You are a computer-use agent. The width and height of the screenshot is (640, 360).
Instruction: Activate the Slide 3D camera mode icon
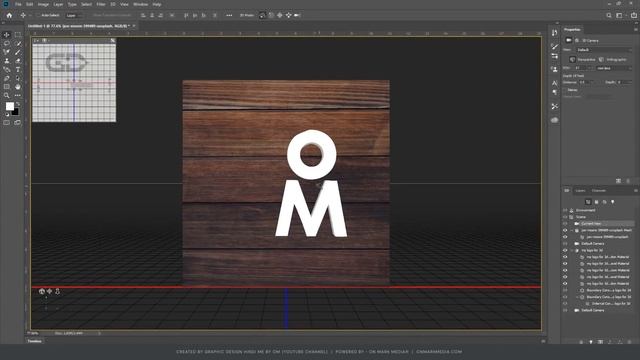pyautogui.click(x=289, y=15)
